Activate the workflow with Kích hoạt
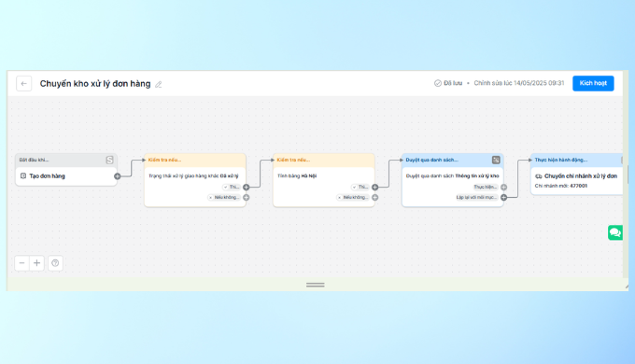635x364 pixels. click(x=593, y=83)
